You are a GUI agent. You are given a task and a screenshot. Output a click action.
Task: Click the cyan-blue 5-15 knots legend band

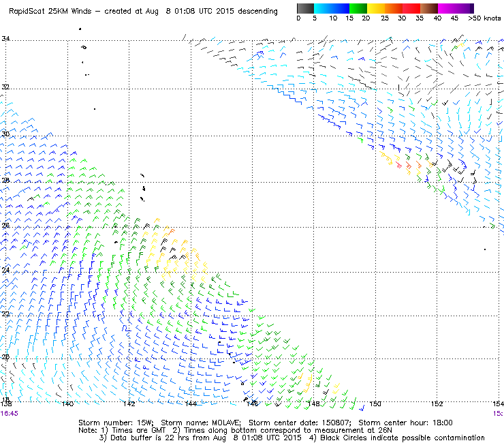(x=332, y=8)
